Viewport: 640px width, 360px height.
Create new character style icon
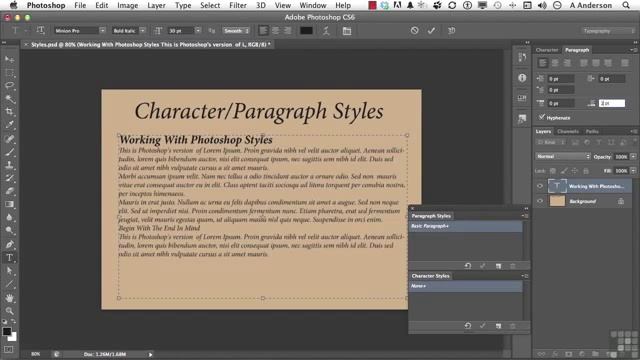point(498,326)
